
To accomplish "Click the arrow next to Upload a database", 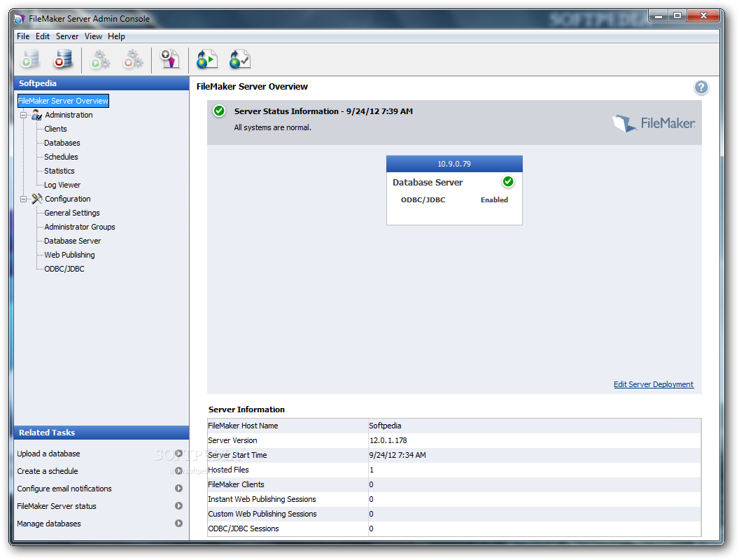I will pos(178,454).
